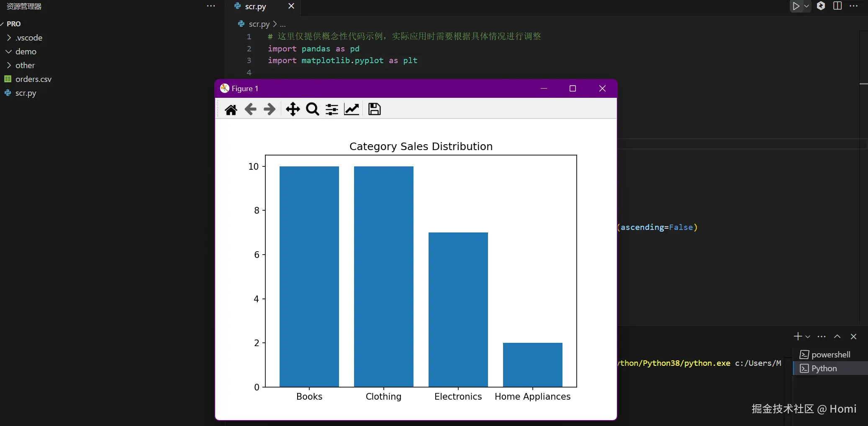Viewport: 868px width, 426px height.
Task: Close the scr.py editor tab
Action: coord(291,6)
